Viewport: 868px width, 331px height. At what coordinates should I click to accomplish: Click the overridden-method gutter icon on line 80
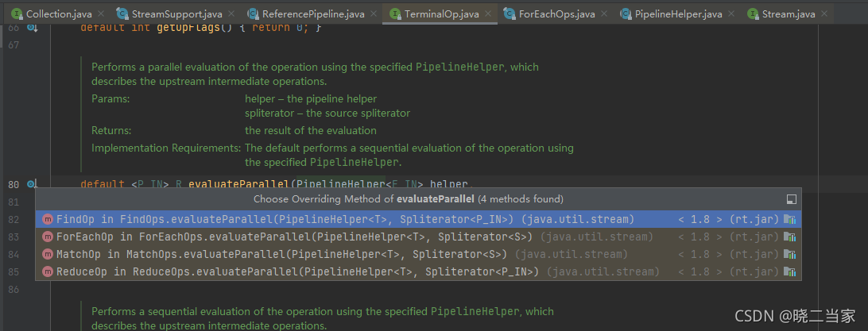pos(32,184)
